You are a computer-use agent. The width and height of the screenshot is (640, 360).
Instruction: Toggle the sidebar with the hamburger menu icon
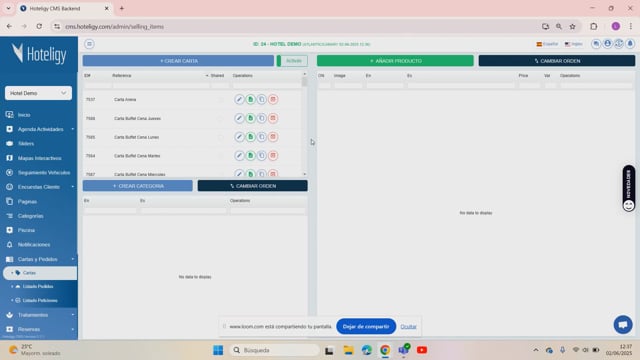coord(89,44)
